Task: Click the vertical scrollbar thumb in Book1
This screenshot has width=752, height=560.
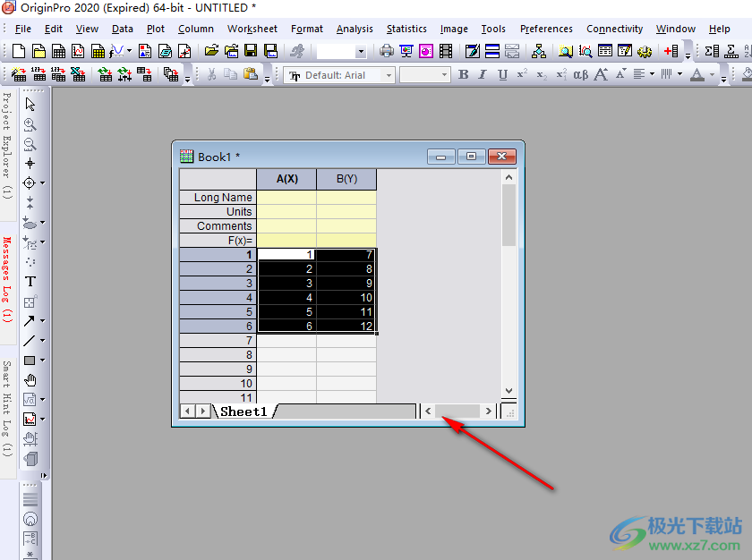Action: [508, 215]
